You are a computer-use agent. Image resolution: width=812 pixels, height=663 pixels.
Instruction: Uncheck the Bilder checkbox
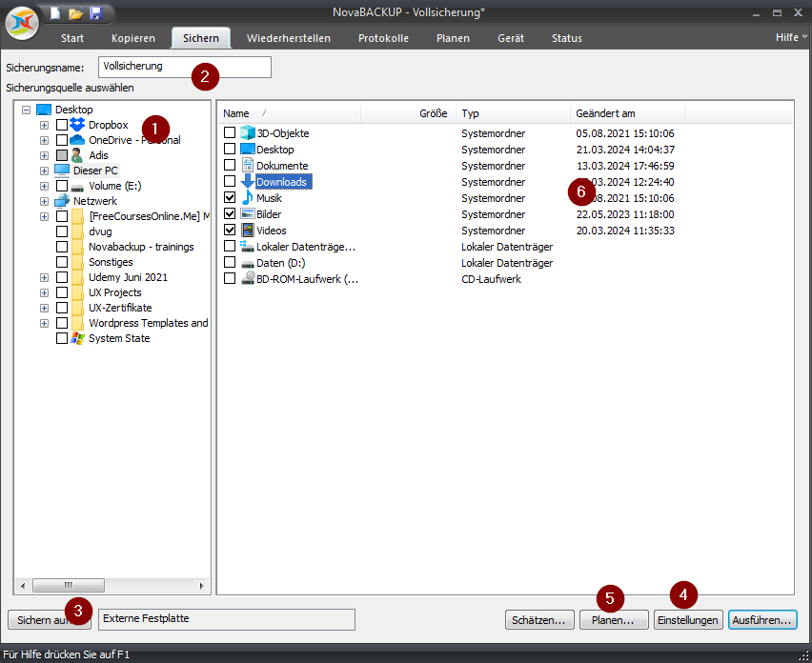230,213
